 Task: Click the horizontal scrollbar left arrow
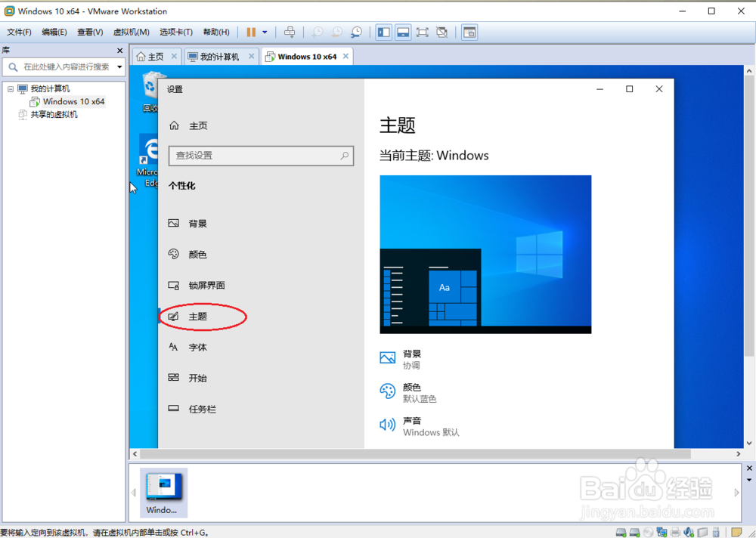coord(135,454)
